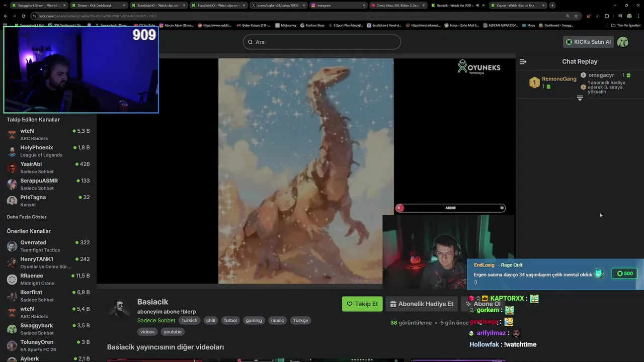The height and width of the screenshot is (362, 644).
Task: Open the Midjourney bookmark
Action: click(x=286, y=25)
